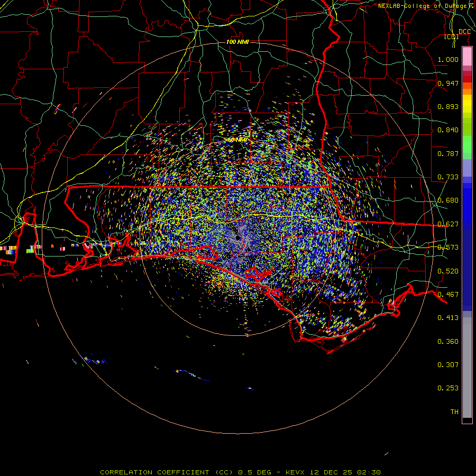Click the black radar site dot at the map center
Viewport: 476px width, 476px height.
[237, 237]
